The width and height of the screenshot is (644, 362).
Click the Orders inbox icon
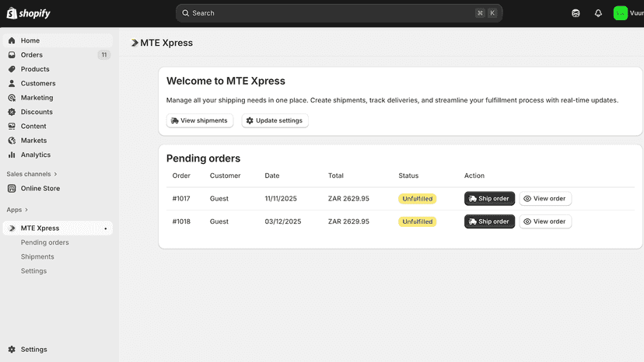click(12, 55)
